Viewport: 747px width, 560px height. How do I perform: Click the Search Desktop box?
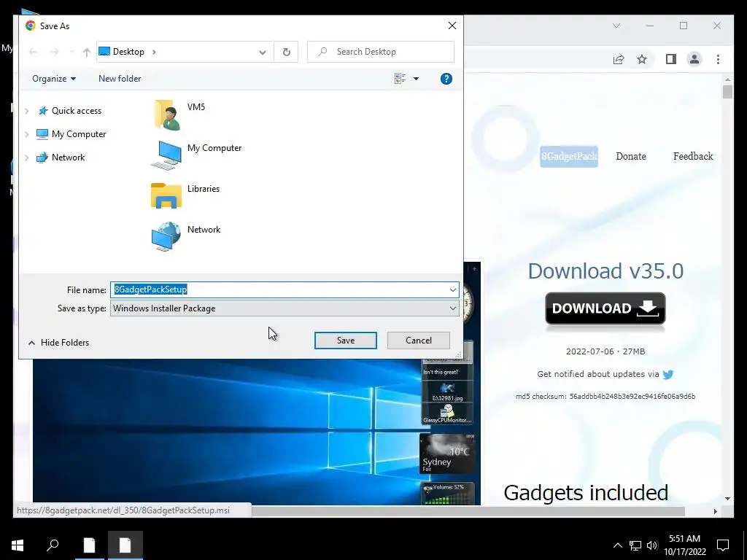[x=381, y=52]
